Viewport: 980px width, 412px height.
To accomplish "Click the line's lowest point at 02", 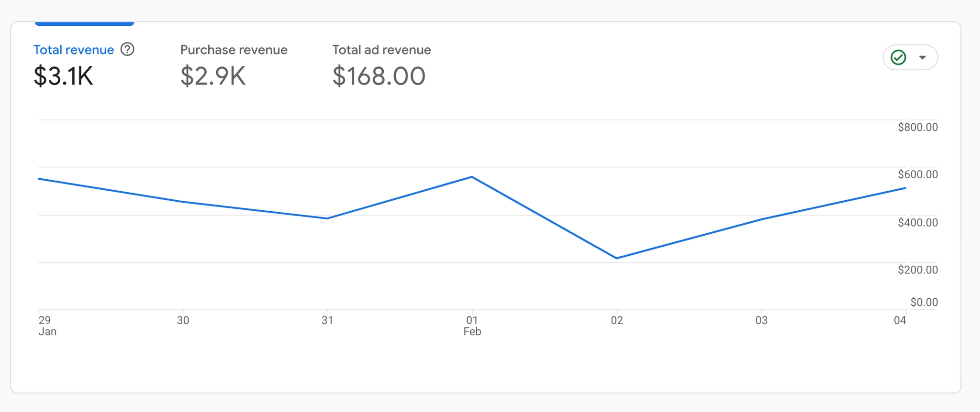I will click(616, 258).
